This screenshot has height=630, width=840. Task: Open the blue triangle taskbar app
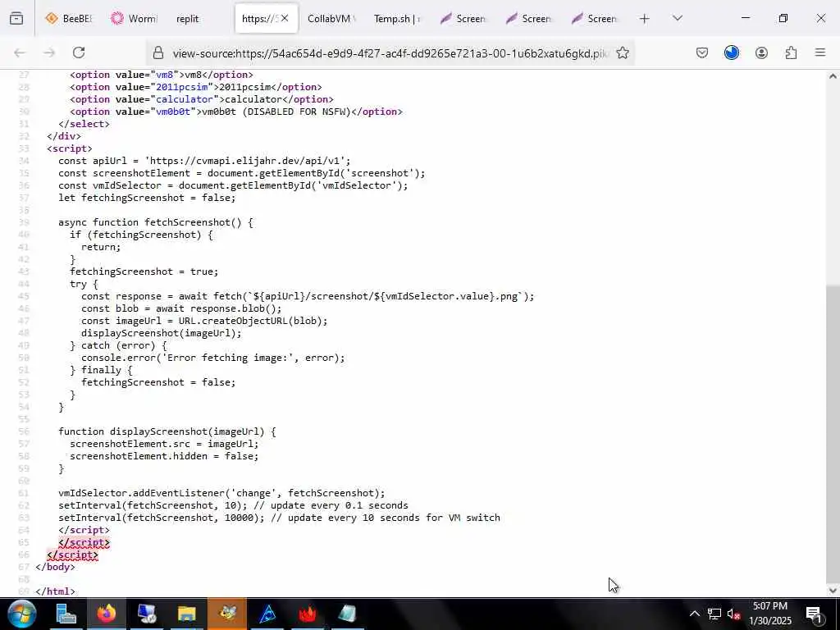point(267,614)
